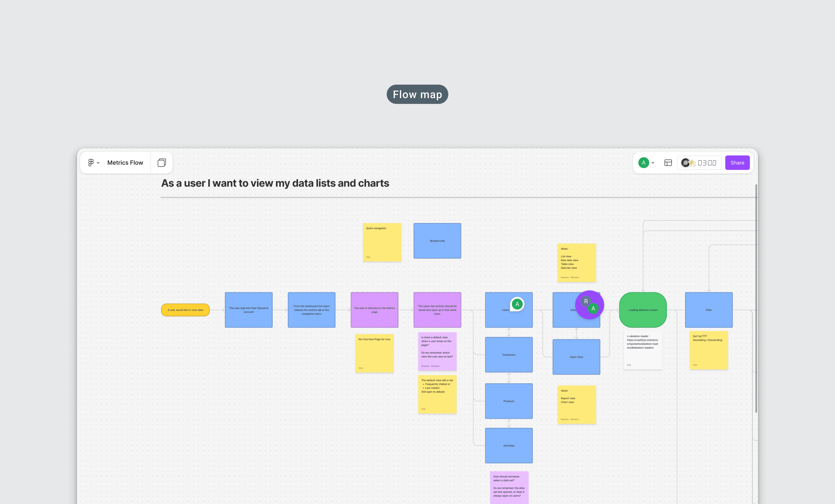
Task: Select the green Loading skeleton screen node
Action: point(643,310)
